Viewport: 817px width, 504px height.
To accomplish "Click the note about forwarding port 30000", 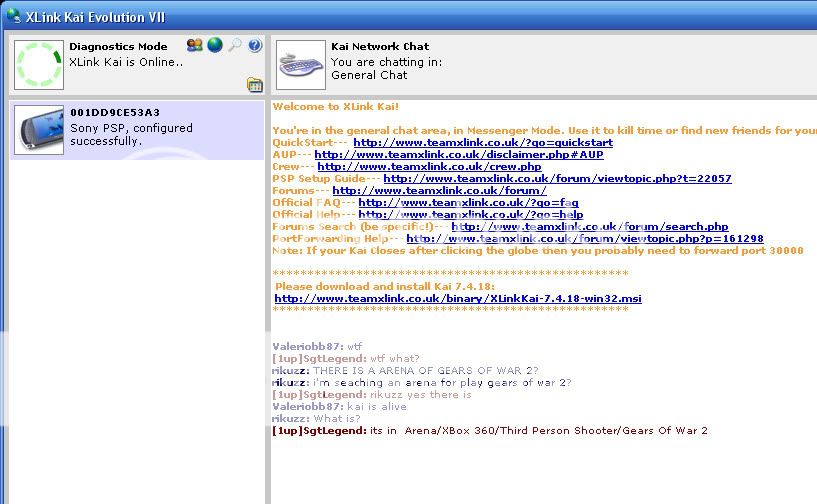I will 538,251.
